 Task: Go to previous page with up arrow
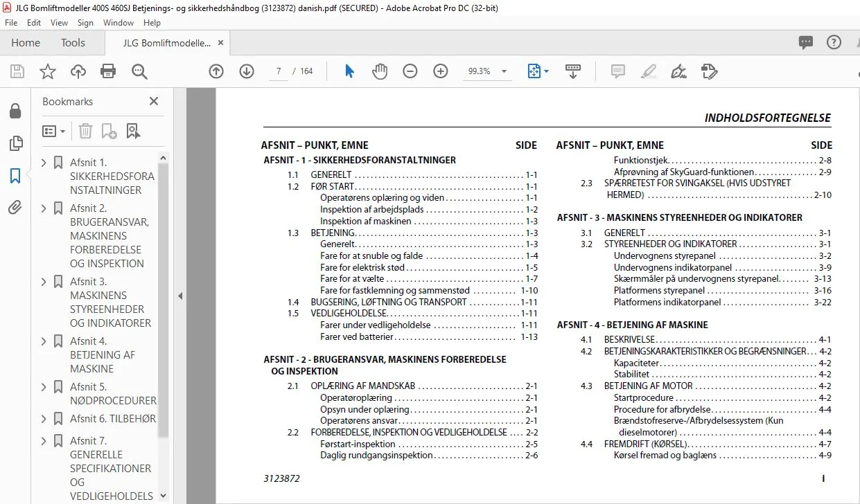point(216,71)
